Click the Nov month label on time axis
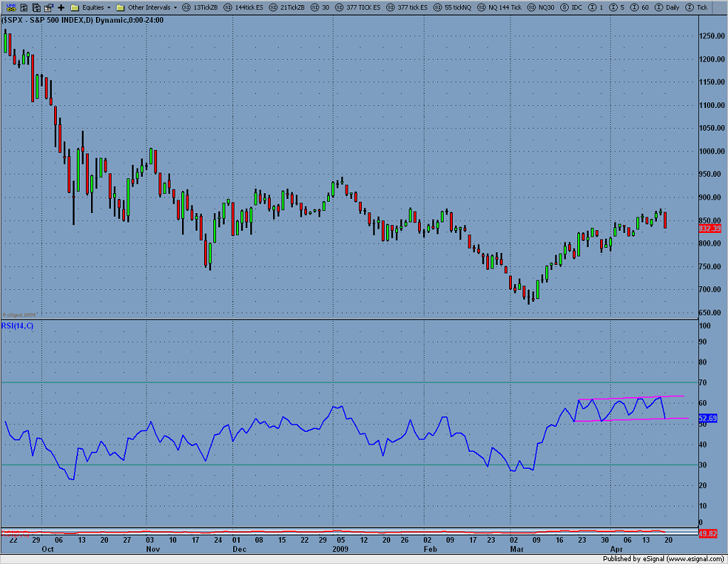The width and height of the screenshot is (728, 564). click(153, 549)
